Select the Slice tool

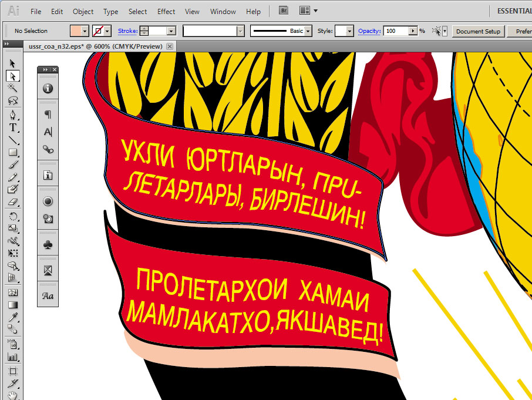pos(12,384)
